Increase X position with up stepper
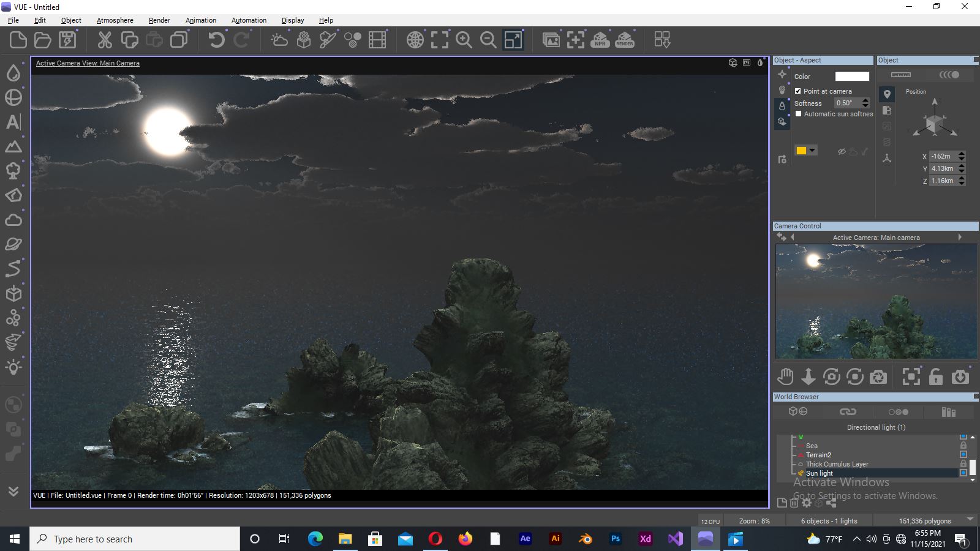980x551 pixels. (962, 154)
